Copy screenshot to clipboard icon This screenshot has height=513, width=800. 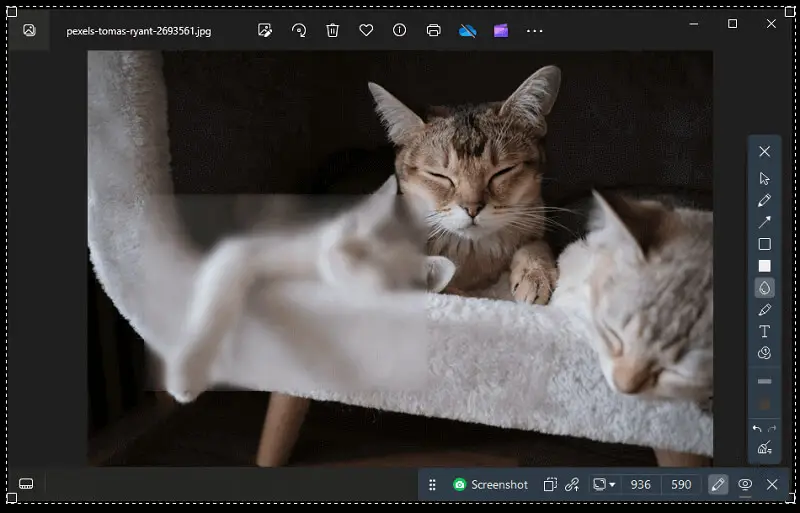pos(550,484)
